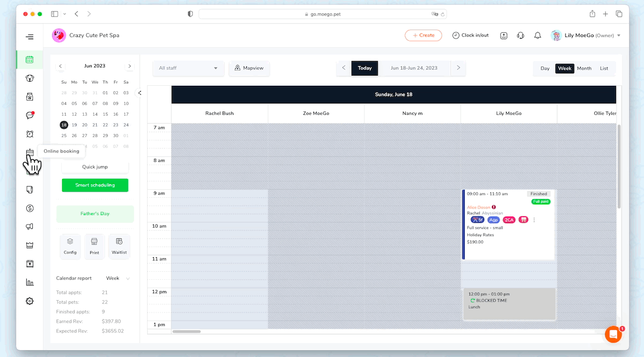This screenshot has width=644, height=357.
Task: Open the dollar sign payments sidebar icon
Action: [30, 208]
